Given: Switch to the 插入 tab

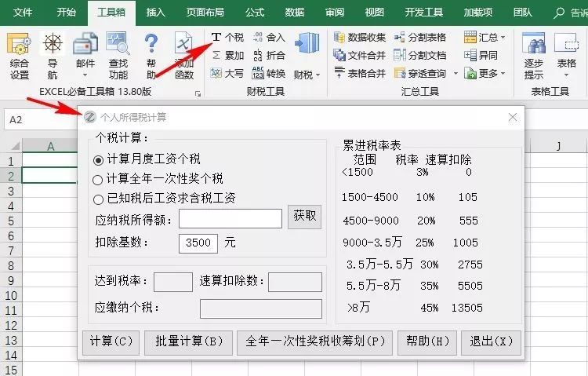Looking at the screenshot, I should coord(156,13).
